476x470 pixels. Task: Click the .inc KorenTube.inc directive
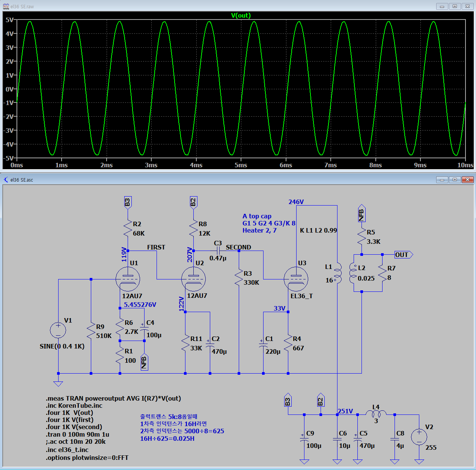click(x=74, y=405)
